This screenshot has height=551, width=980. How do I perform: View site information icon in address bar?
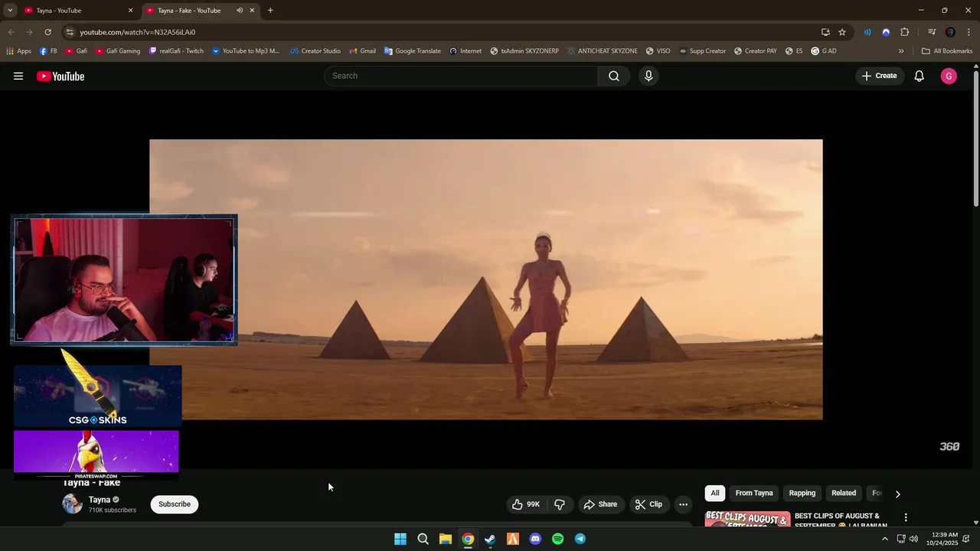70,32
